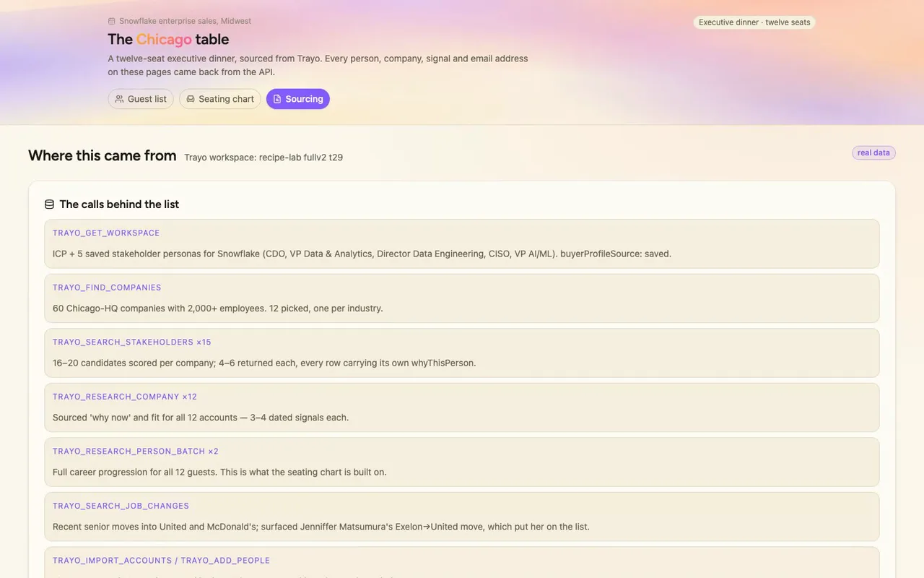Click the calendar icon beside Snowflake enterprise sales
924x578 pixels.
[x=112, y=22]
